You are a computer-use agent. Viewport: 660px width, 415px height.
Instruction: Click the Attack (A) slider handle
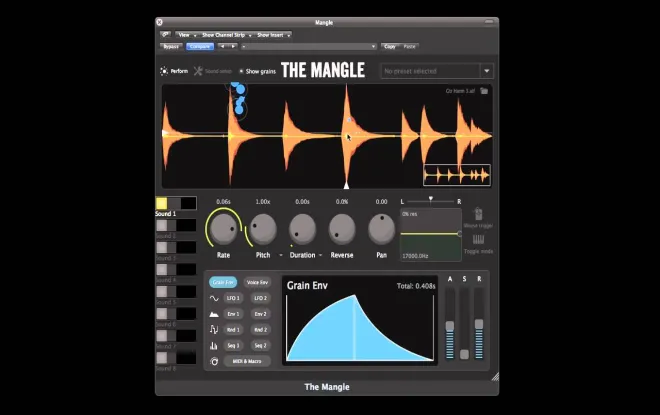pyautogui.click(x=450, y=326)
